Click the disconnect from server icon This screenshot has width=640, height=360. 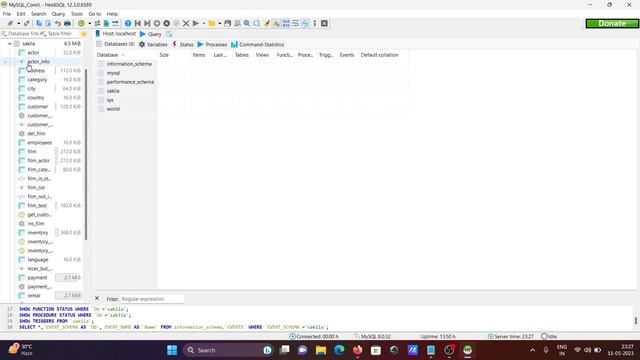pos(27,23)
